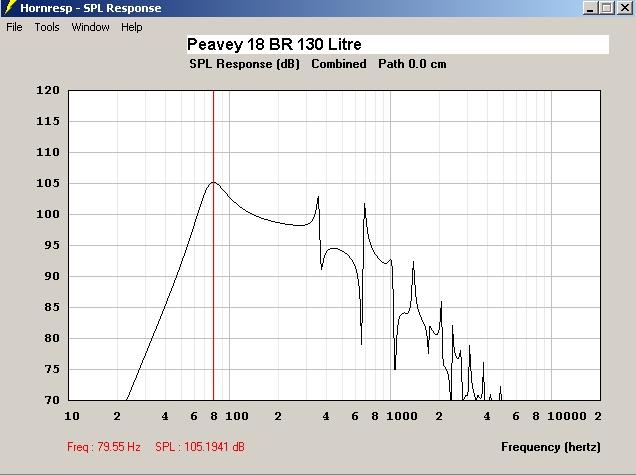The image size is (636, 475).
Task: Click the 1000 frequency axis label
Action: [402, 416]
